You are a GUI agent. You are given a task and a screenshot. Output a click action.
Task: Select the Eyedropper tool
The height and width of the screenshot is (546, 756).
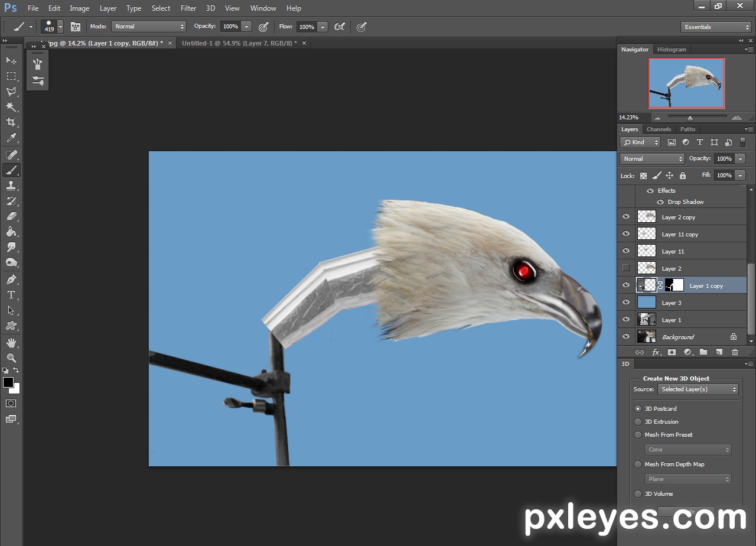[11, 138]
